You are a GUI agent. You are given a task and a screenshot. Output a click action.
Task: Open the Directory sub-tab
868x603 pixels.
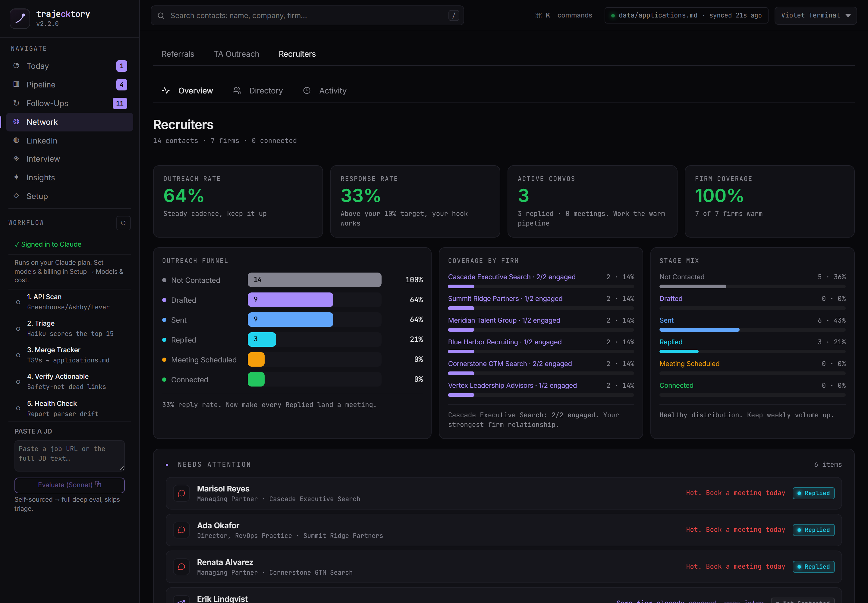[258, 91]
